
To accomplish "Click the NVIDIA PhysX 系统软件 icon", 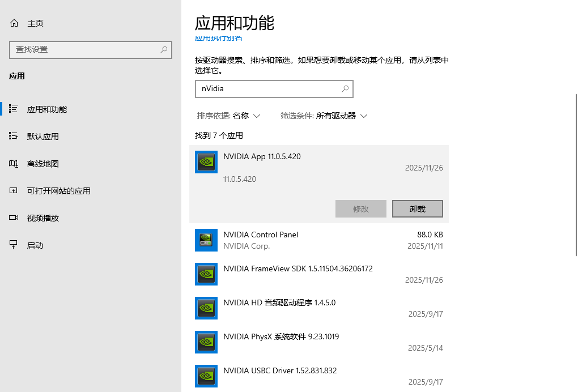I will tap(206, 342).
